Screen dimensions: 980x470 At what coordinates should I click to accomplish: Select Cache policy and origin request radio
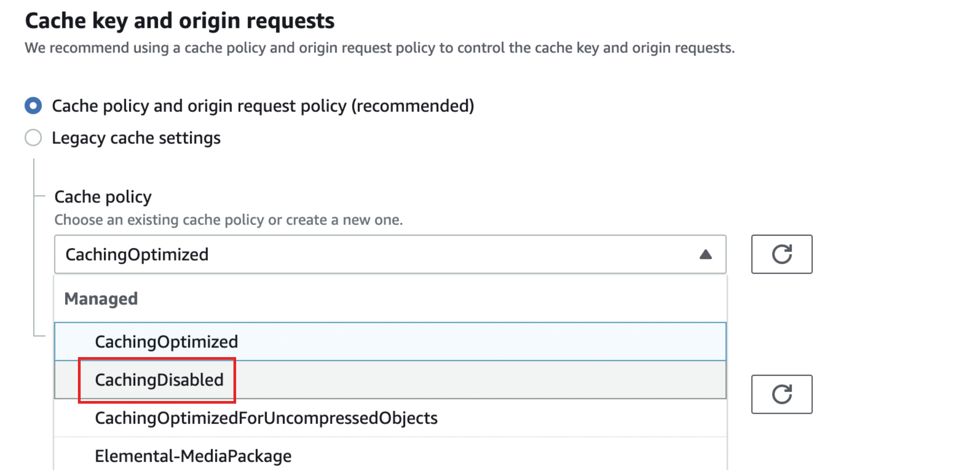pos(33,106)
